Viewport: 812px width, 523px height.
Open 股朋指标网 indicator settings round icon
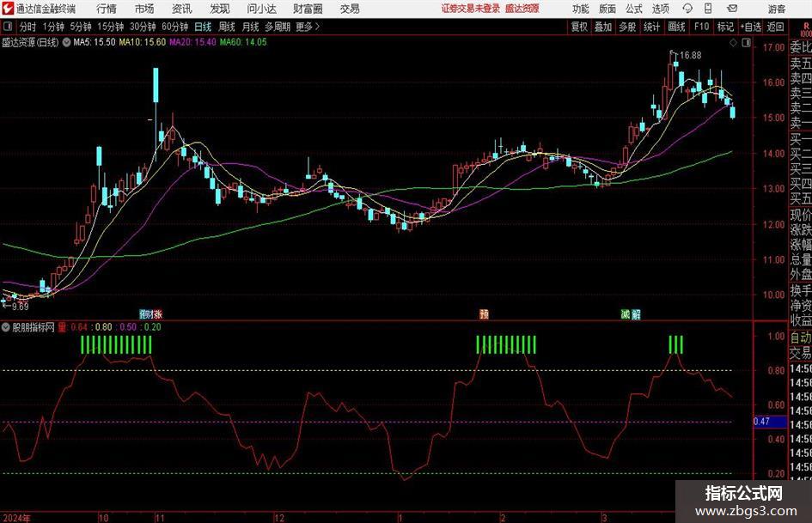(x=6, y=327)
